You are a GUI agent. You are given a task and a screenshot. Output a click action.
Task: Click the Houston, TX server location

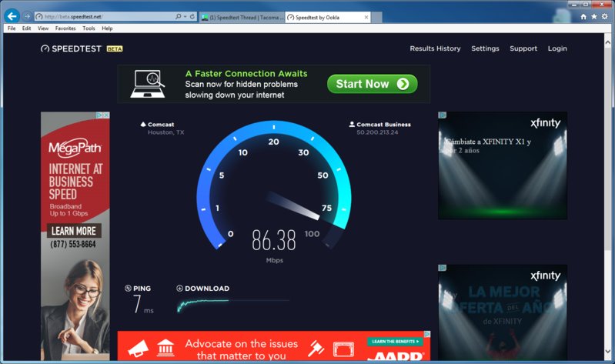point(166,132)
